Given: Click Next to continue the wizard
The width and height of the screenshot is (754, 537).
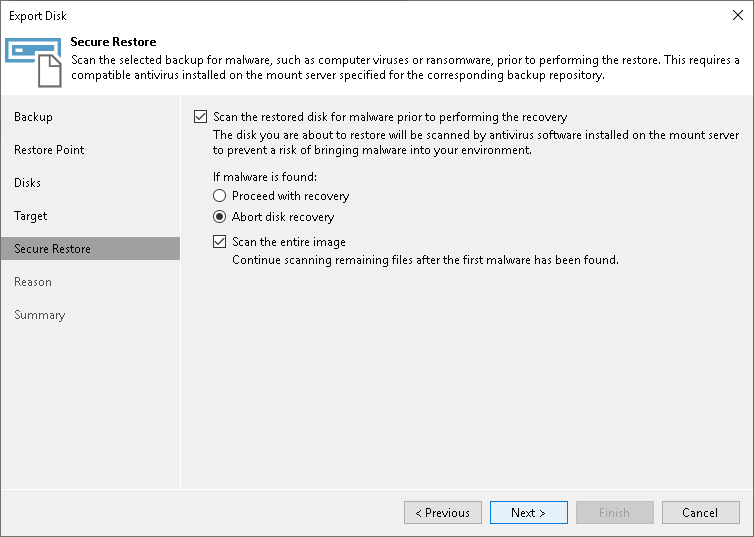Looking at the screenshot, I should point(528,513).
